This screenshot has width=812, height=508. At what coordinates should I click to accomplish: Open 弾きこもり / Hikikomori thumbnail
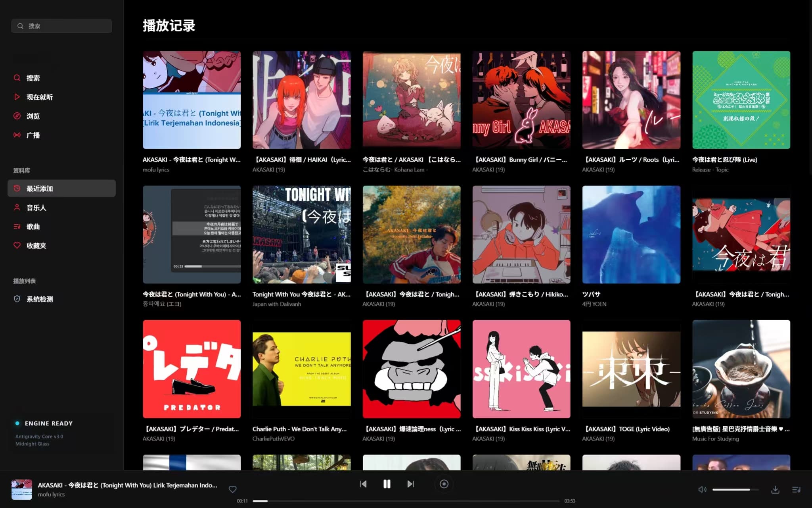[x=521, y=234]
